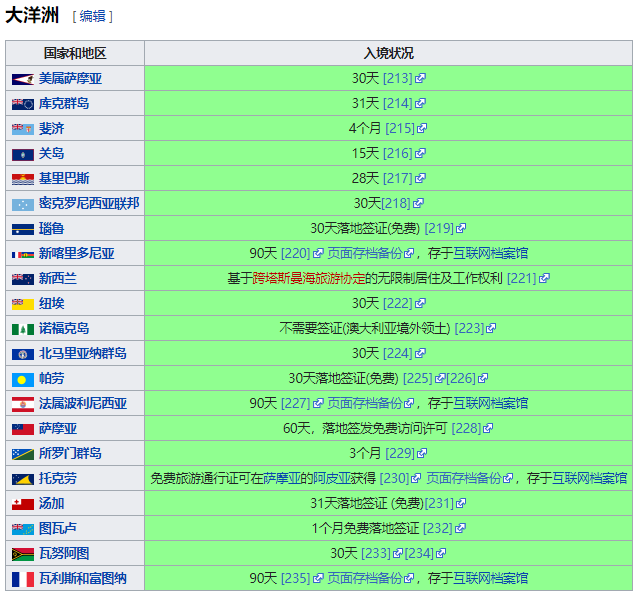Open the 纽埃 link

51,303
